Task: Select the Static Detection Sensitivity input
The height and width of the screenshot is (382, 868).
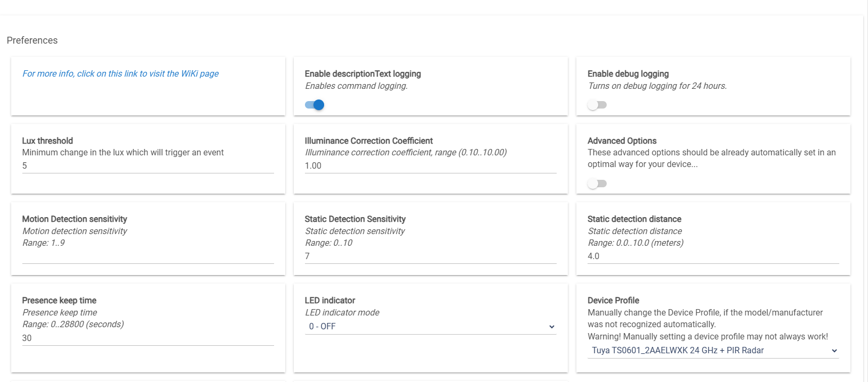Action: pos(430,256)
